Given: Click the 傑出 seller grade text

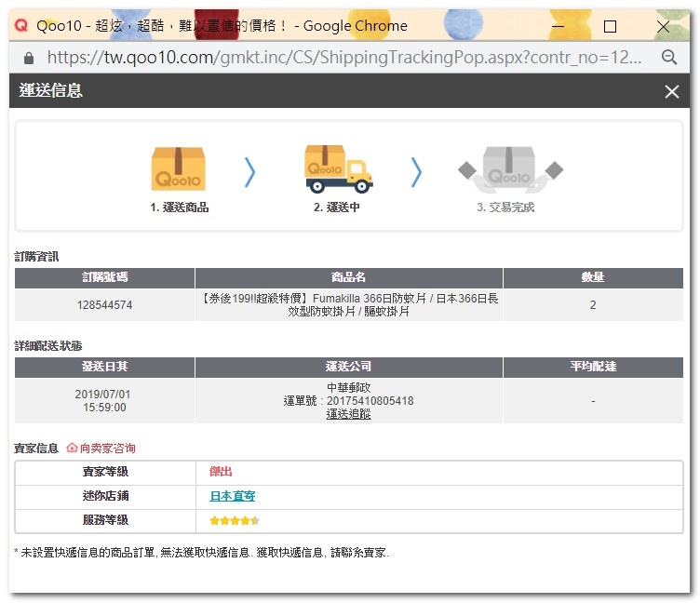Looking at the screenshot, I should (221, 472).
